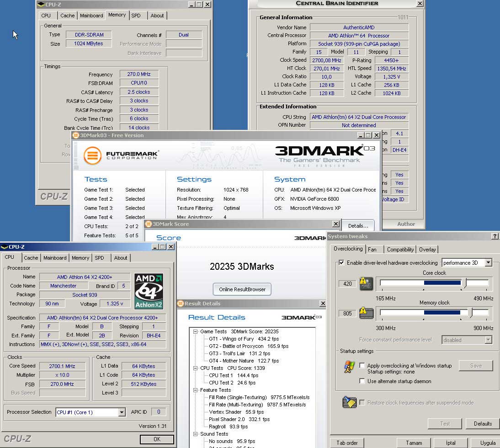Screen dimensions: 500x448
Task: Click the 3DMark03 title bar icon
Action: pyautogui.click(x=76, y=135)
